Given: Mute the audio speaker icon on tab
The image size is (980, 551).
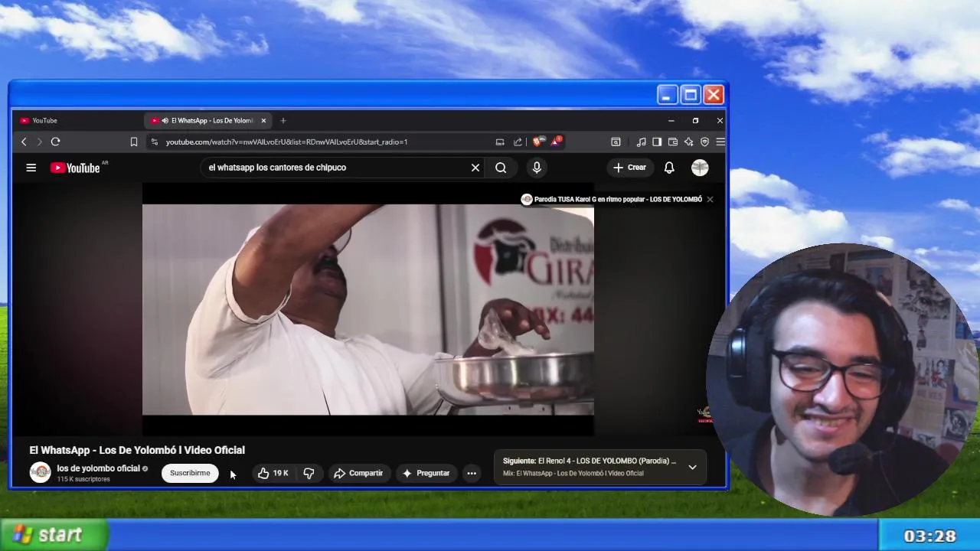Looking at the screenshot, I should tap(165, 120).
